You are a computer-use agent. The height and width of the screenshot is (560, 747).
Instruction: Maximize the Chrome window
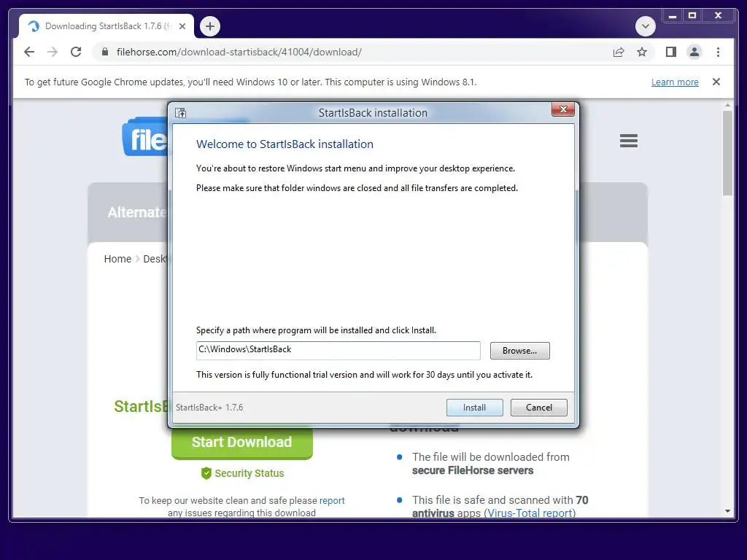pyautogui.click(x=692, y=16)
